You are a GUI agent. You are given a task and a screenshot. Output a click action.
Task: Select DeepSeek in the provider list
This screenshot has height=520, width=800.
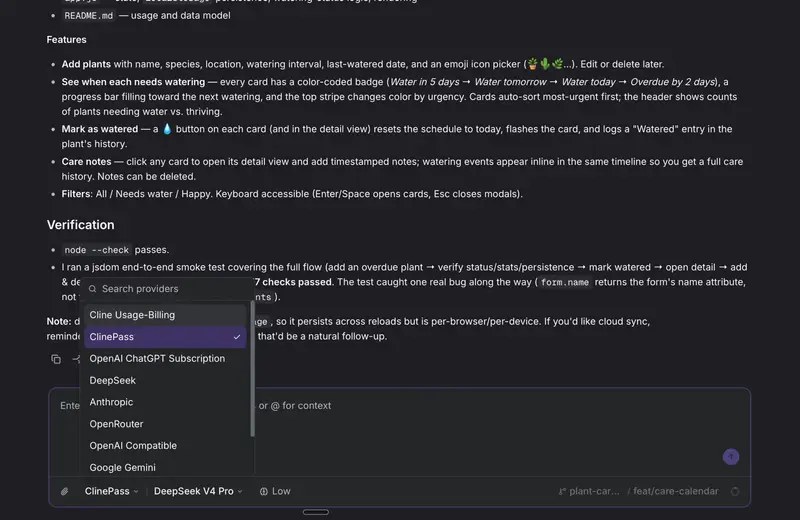(x=165, y=381)
